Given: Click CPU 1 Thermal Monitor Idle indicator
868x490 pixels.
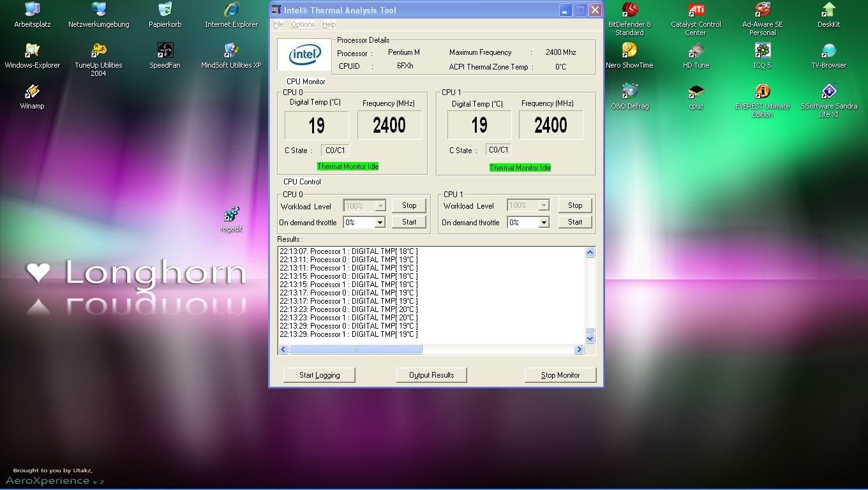Looking at the screenshot, I should [520, 168].
